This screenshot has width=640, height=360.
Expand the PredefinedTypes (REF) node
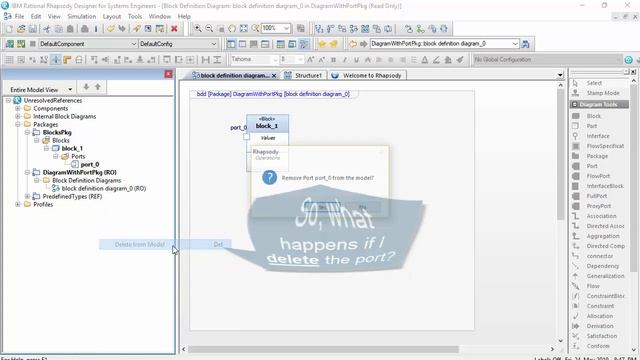[x=27, y=196]
